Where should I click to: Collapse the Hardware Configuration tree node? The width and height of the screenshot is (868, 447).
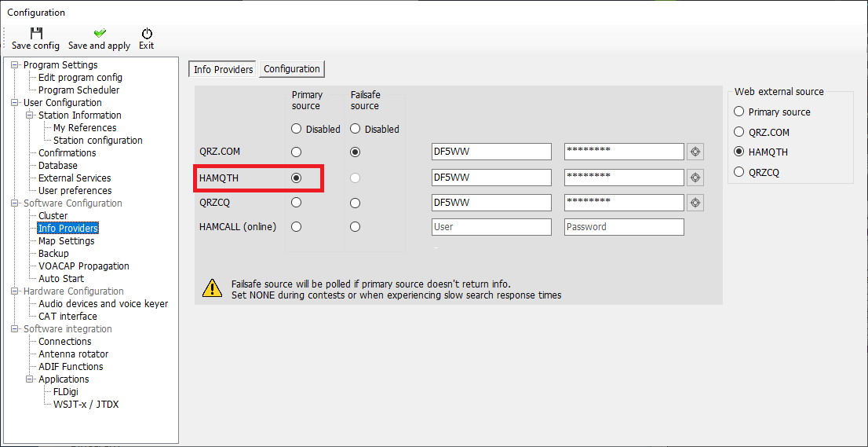[x=15, y=291]
